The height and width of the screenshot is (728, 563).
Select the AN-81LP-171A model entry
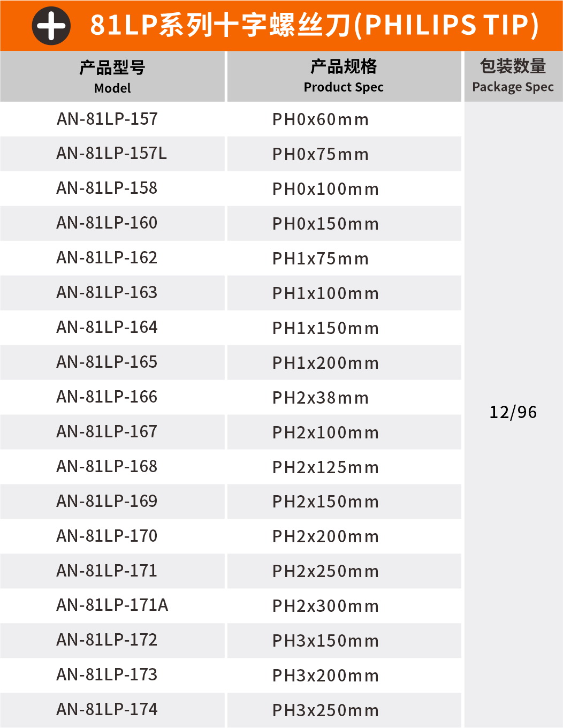point(112,605)
